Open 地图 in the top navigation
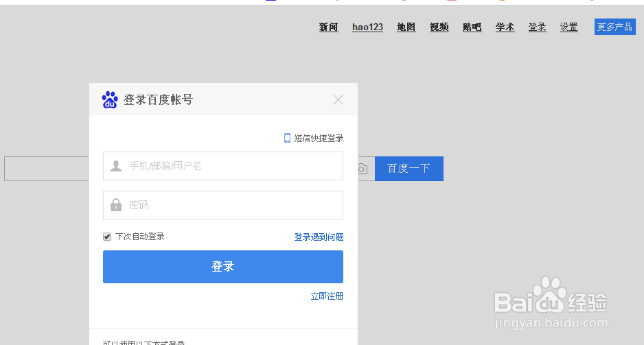 coord(406,27)
